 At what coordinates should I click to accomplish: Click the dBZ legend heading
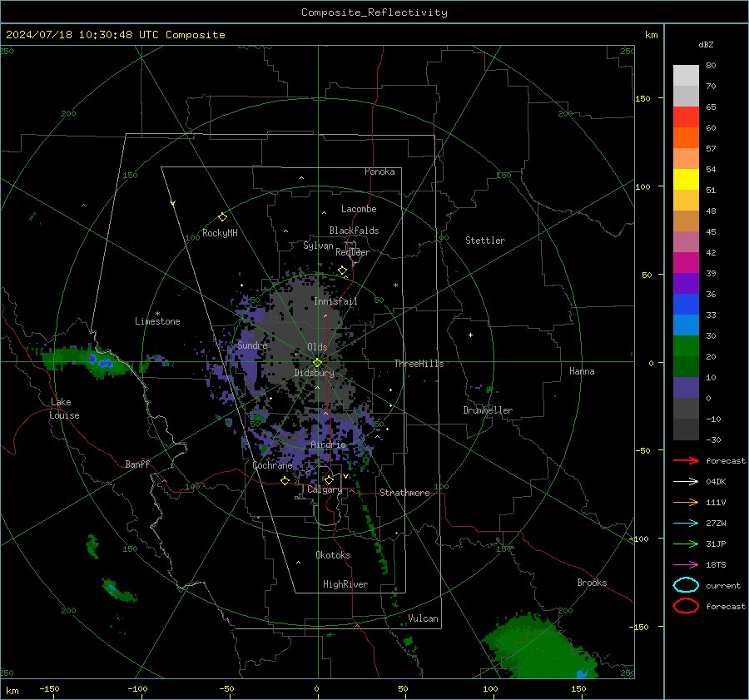[x=706, y=45]
